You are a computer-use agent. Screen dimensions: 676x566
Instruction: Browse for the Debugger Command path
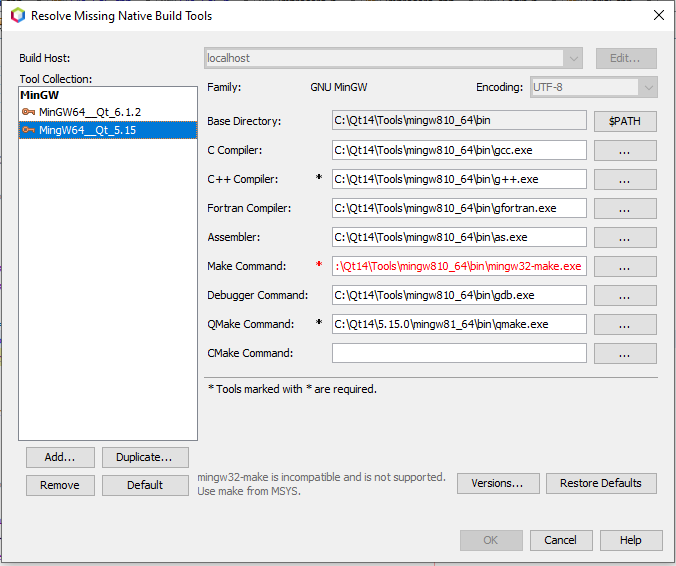[625, 295]
